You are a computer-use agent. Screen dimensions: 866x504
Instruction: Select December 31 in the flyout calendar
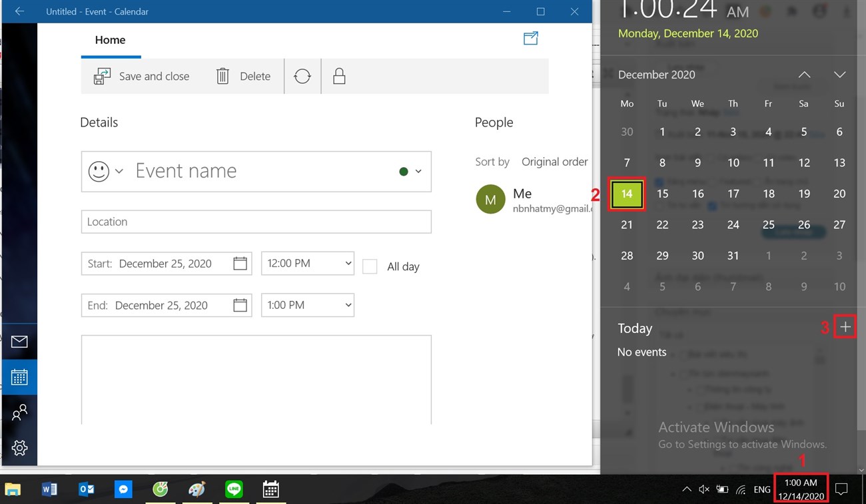click(733, 256)
